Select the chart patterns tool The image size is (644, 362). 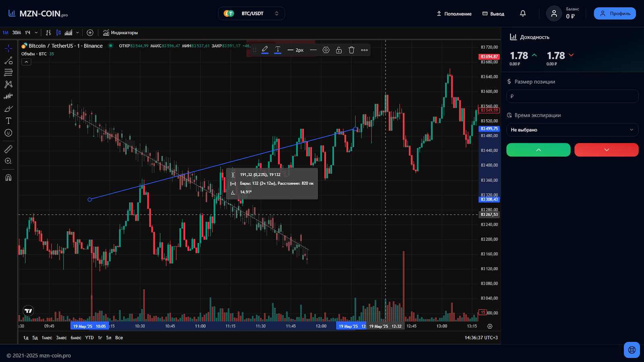click(8, 84)
